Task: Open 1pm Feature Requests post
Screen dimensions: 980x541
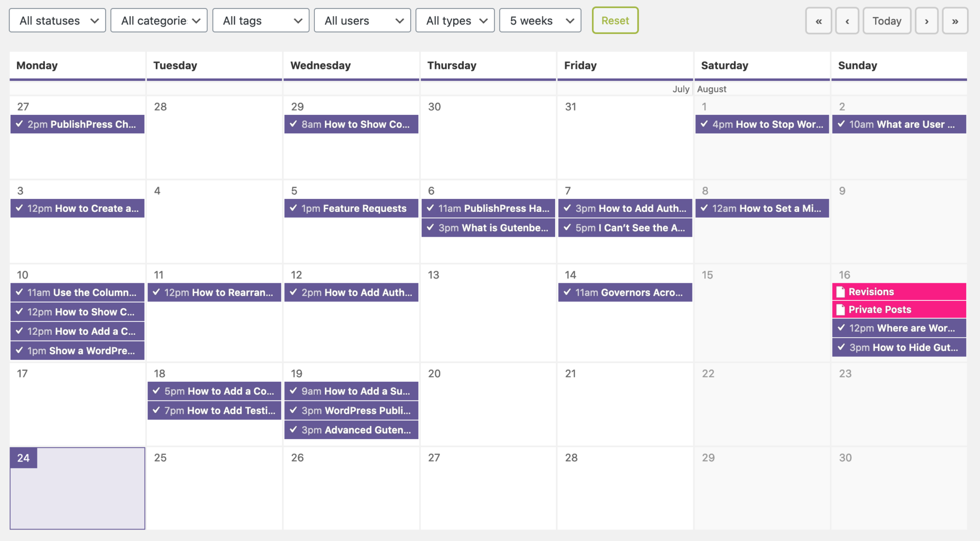Action: coord(351,209)
